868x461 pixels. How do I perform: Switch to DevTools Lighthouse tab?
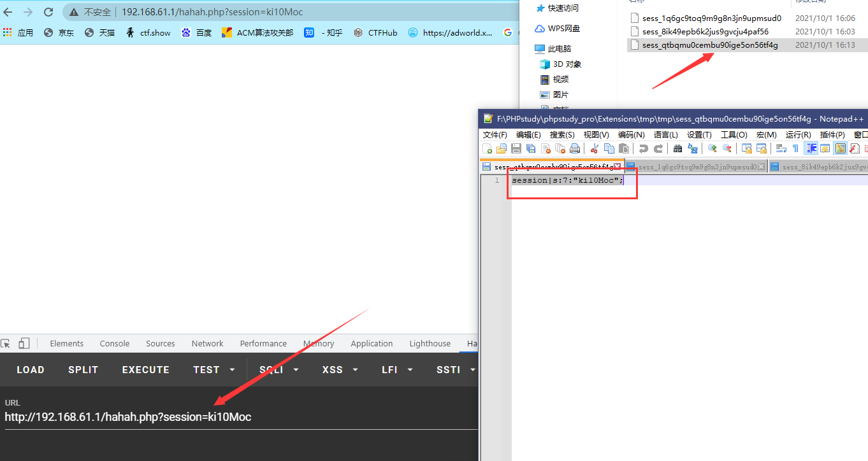click(x=430, y=343)
